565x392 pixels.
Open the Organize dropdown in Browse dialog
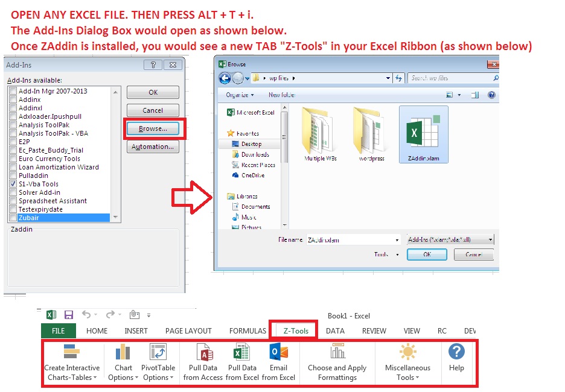tap(240, 95)
